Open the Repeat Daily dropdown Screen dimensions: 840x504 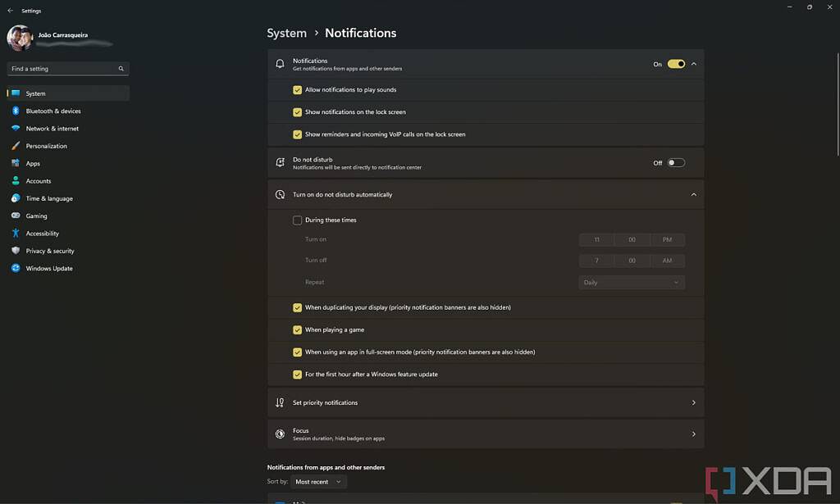click(632, 282)
